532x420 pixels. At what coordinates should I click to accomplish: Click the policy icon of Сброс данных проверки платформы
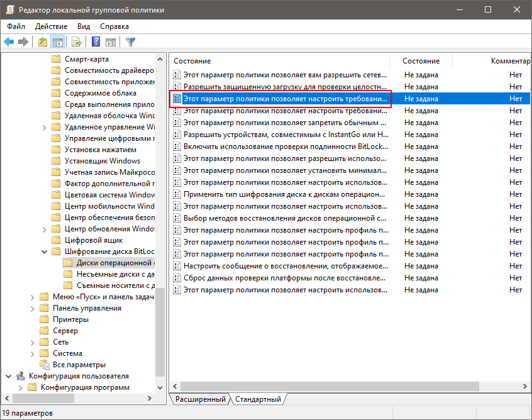pos(177,278)
